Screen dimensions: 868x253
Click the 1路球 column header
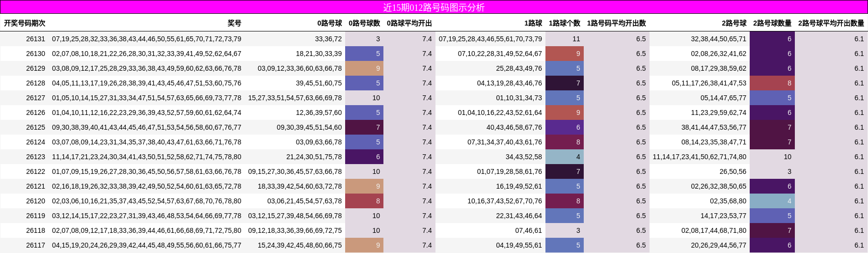coord(533,23)
